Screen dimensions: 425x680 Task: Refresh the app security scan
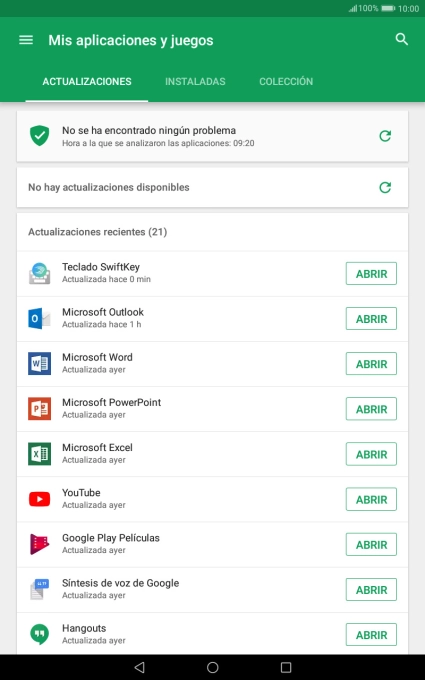(385, 136)
